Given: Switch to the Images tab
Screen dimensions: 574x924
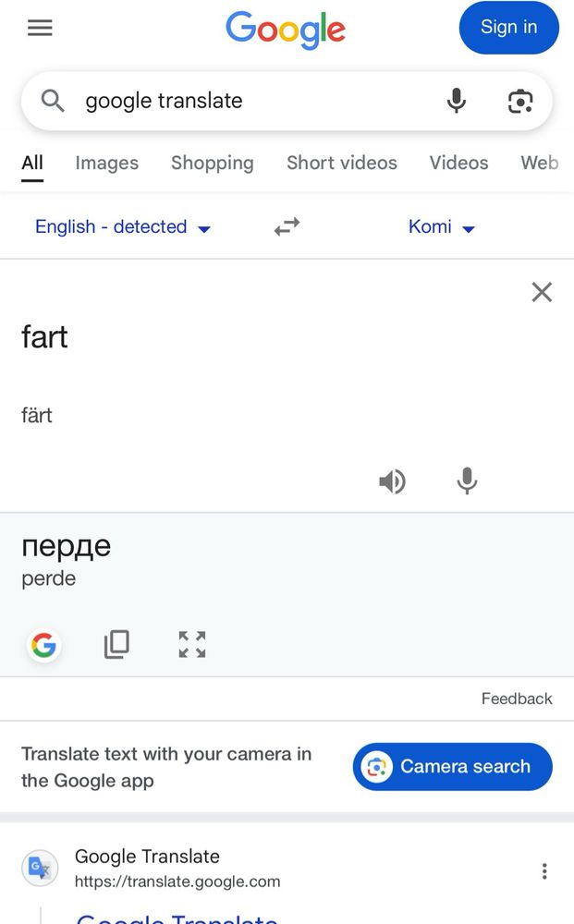Looking at the screenshot, I should [x=106, y=164].
